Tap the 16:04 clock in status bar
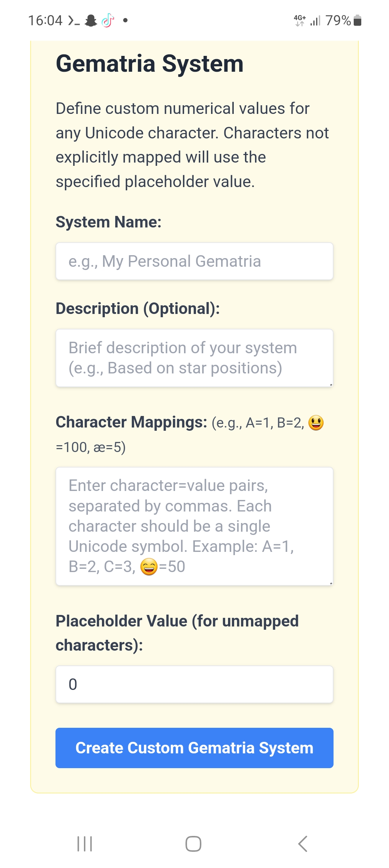Viewport: 389px width, 868px height. [45, 21]
